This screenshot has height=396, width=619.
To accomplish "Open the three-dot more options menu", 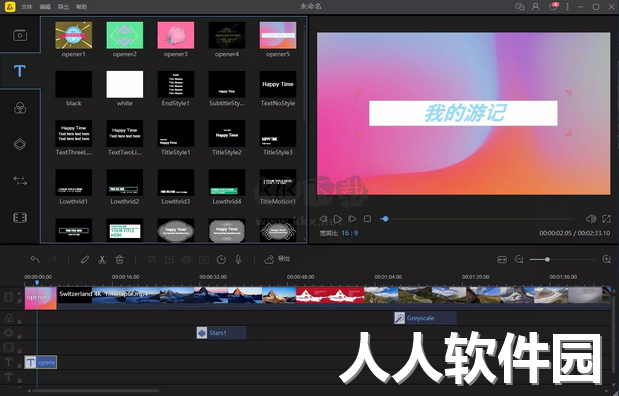I will pyautogui.click(x=567, y=7).
